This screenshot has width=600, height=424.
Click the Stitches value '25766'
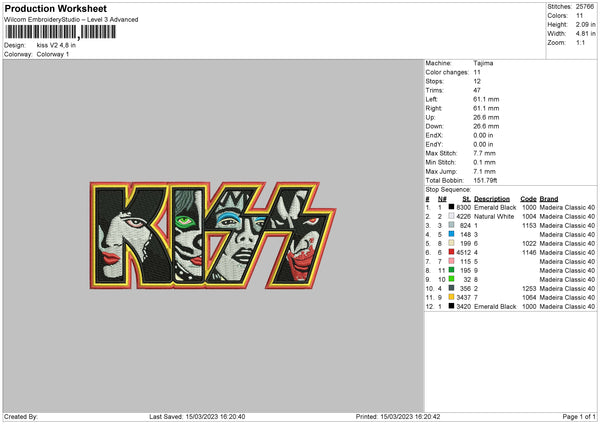585,7
